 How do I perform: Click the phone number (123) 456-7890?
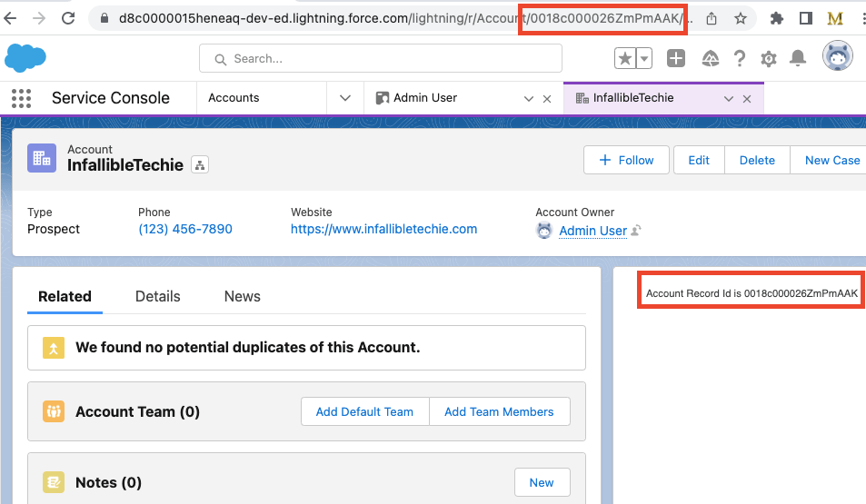[185, 229]
